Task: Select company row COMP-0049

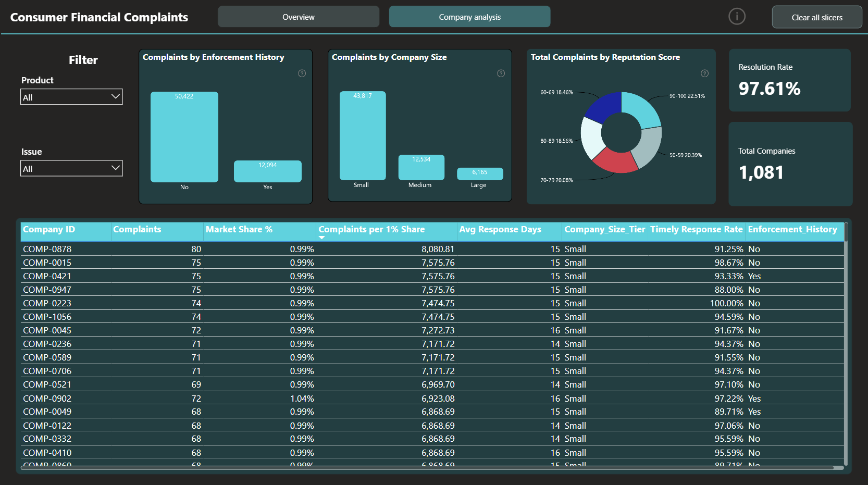Action: pos(432,412)
